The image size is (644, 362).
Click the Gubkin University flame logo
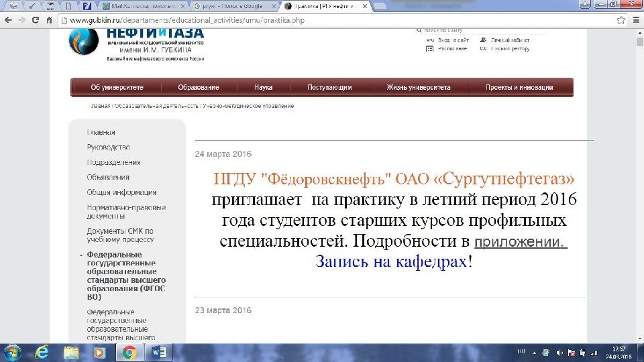(84, 41)
